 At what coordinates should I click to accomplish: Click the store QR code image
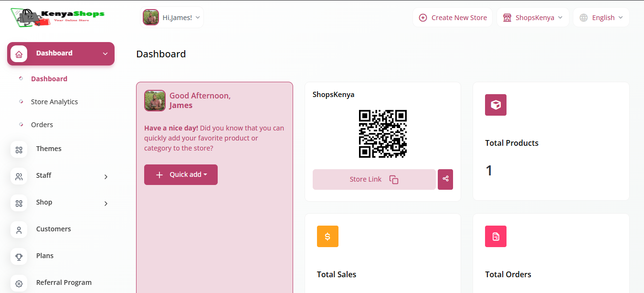[x=382, y=134]
